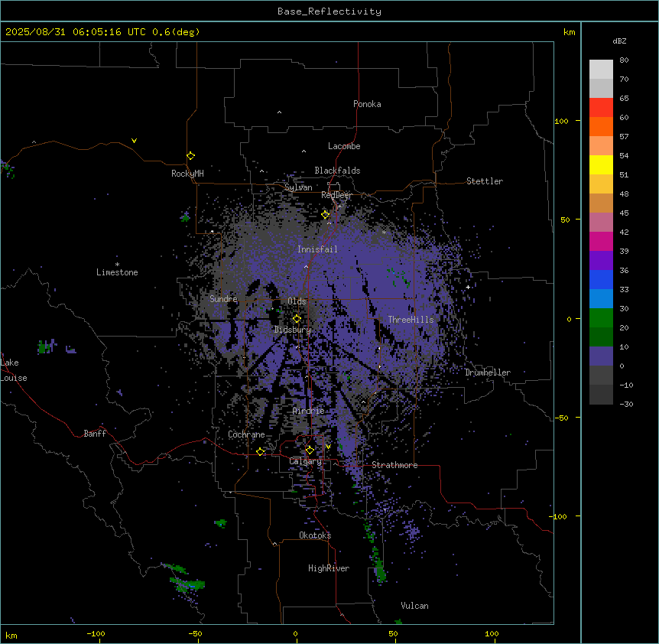Pick the magenta swatch between 42 and 39 dBZ
Image resolution: width=659 pixels, height=644 pixels.
pyautogui.click(x=601, y=241)
